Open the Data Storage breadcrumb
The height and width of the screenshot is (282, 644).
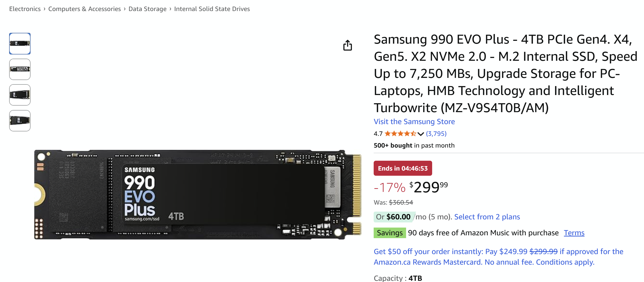coord(147,9)
